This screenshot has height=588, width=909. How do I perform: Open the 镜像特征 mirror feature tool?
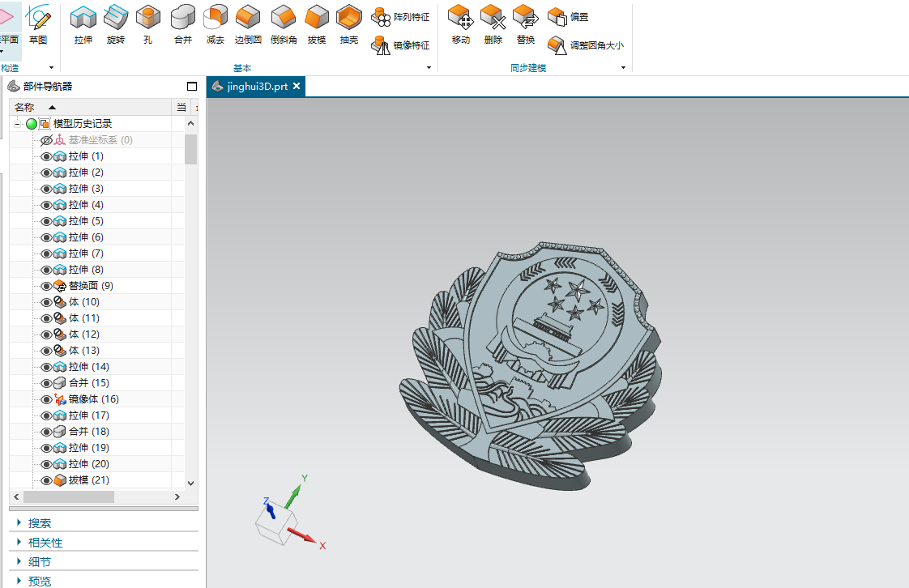click(400, 45)
